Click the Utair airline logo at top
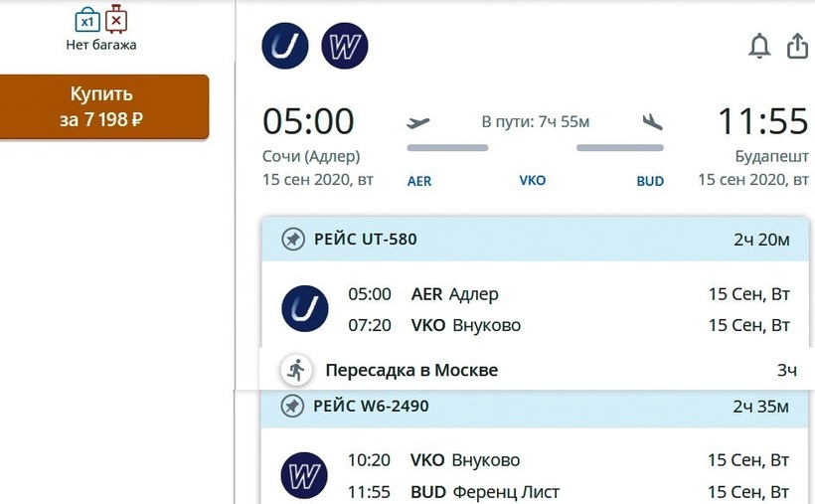The width and height of the screenshot is (815, 504). point(285,46)
